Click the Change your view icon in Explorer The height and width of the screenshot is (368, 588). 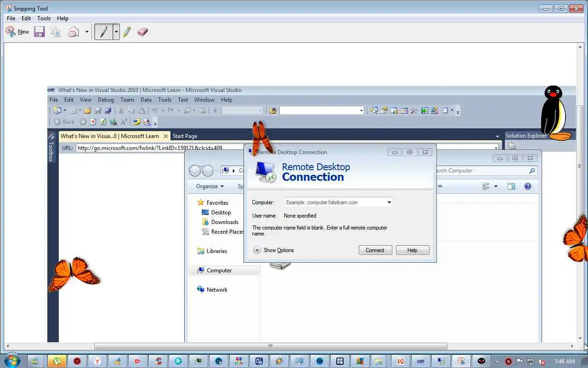[x=486, y=186]
